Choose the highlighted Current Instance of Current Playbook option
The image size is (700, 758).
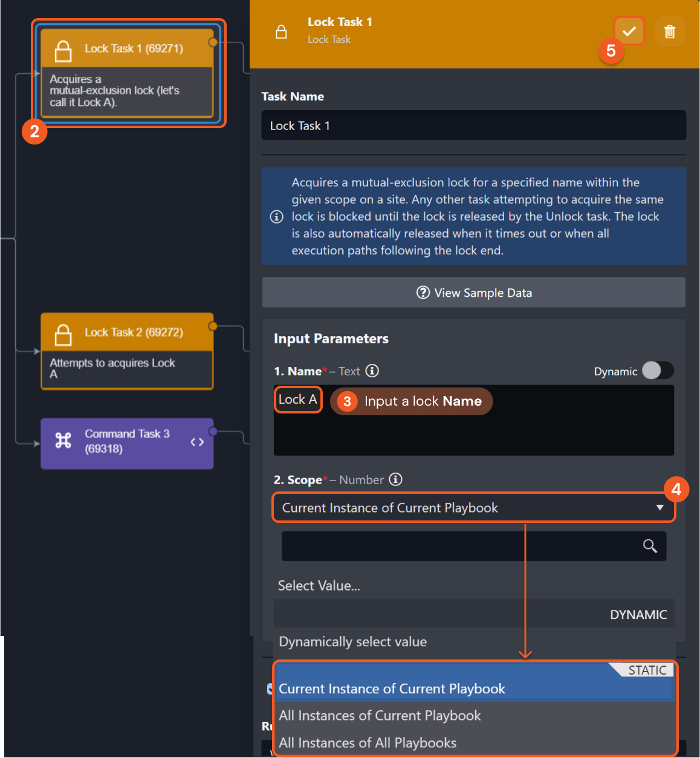[392, 688]
